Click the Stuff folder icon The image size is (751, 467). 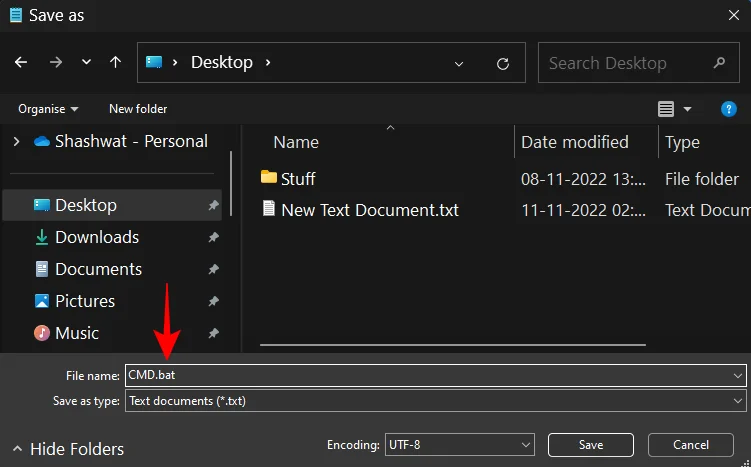(x=269, y=178)
